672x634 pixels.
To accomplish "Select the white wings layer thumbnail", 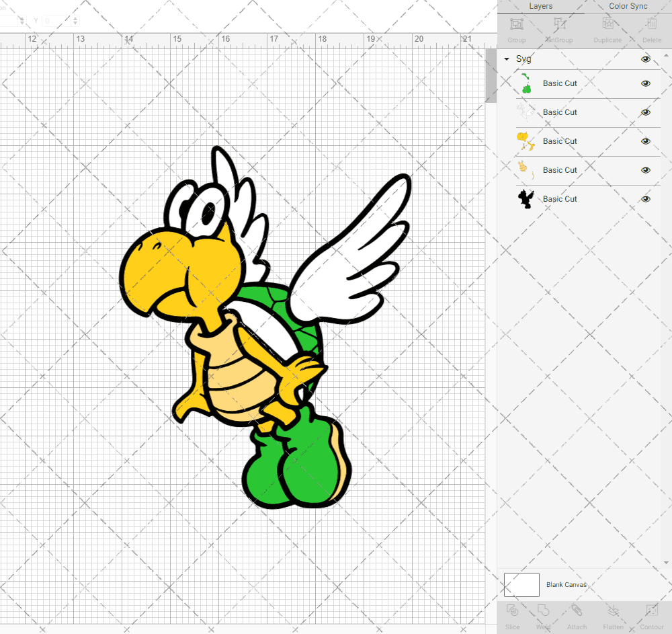I will tap(526, 112).
